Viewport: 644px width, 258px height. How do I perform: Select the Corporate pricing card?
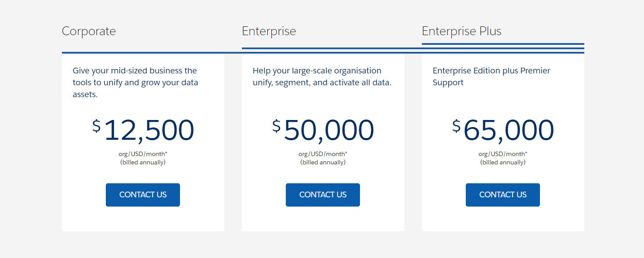[x=143, y=141]
